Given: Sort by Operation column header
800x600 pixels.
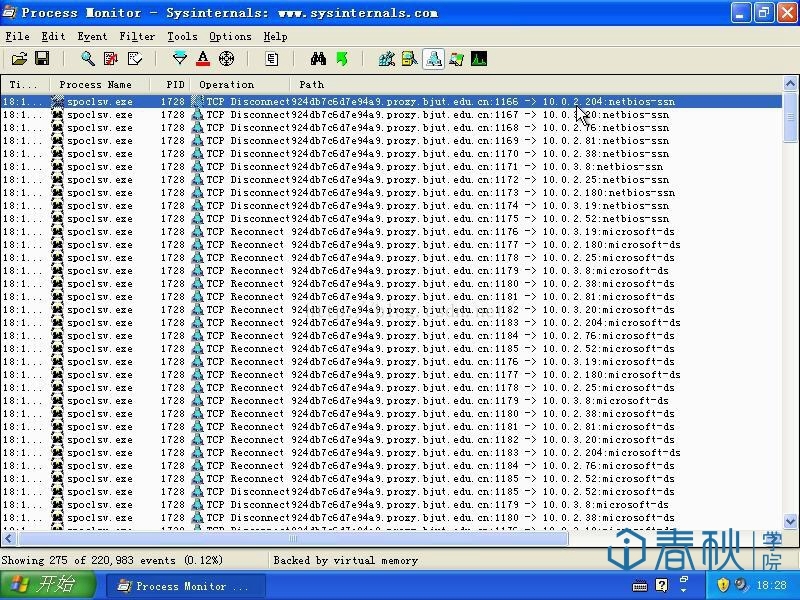Looking at the screenshot, I should (240, 85).
